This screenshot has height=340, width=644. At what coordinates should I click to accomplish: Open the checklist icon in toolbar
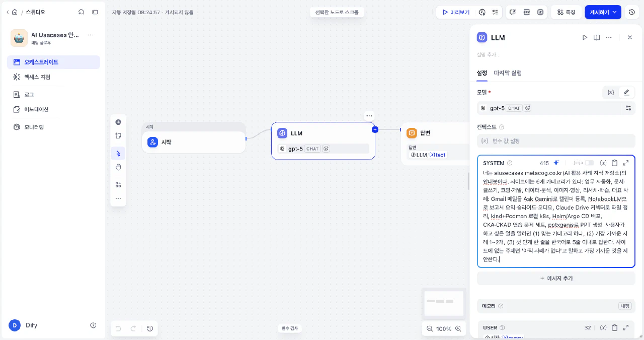tap(495, 12)
